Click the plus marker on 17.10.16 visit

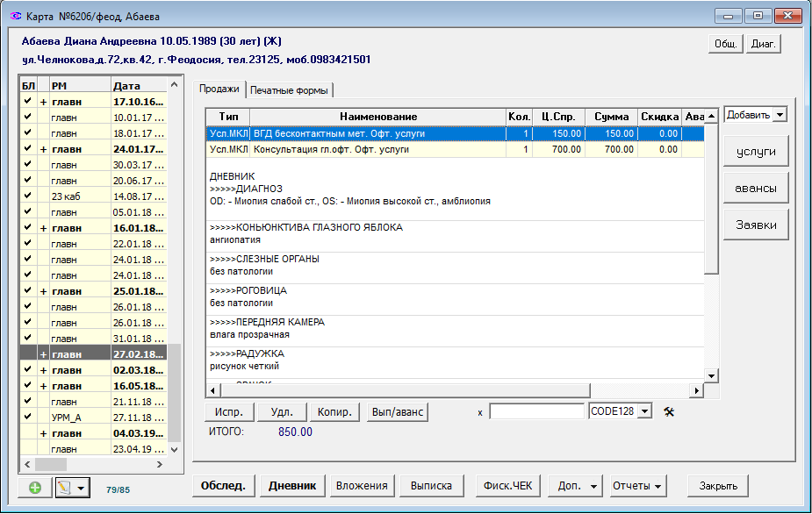[43, 102]
